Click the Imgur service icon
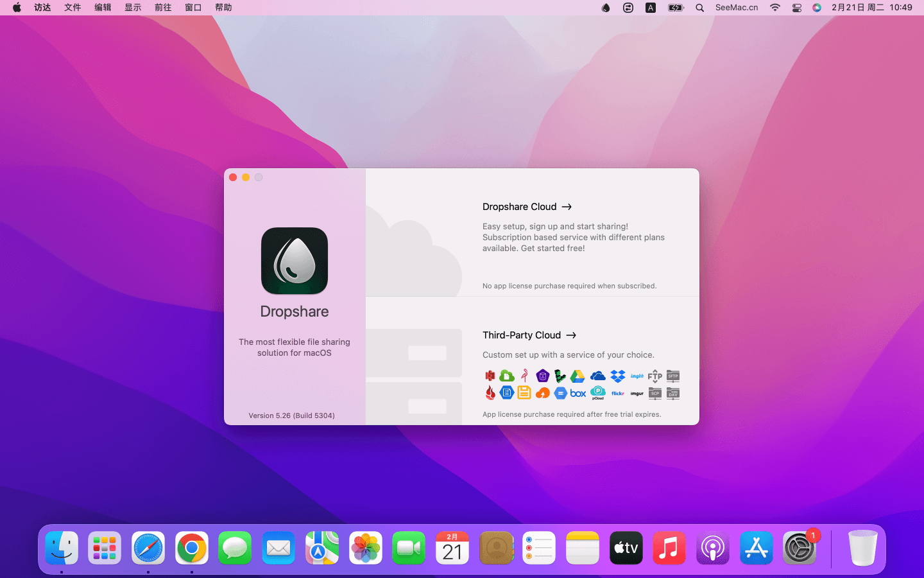The width and height of the screenshot is (924, 578). pos(637,393)
